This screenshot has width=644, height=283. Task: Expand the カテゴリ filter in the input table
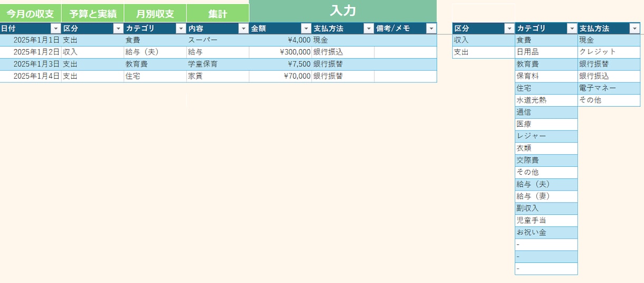pyautogui.click(x=181, y=29)
